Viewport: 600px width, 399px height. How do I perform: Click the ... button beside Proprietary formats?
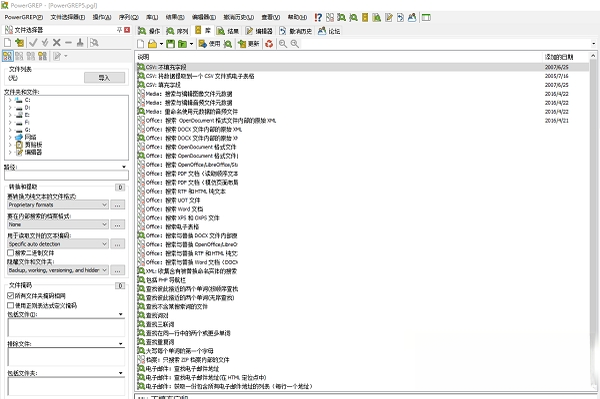coord(117,205)
